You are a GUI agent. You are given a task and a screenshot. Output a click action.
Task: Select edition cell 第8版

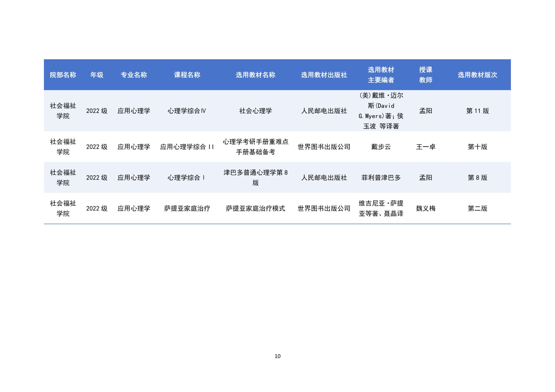477,178
